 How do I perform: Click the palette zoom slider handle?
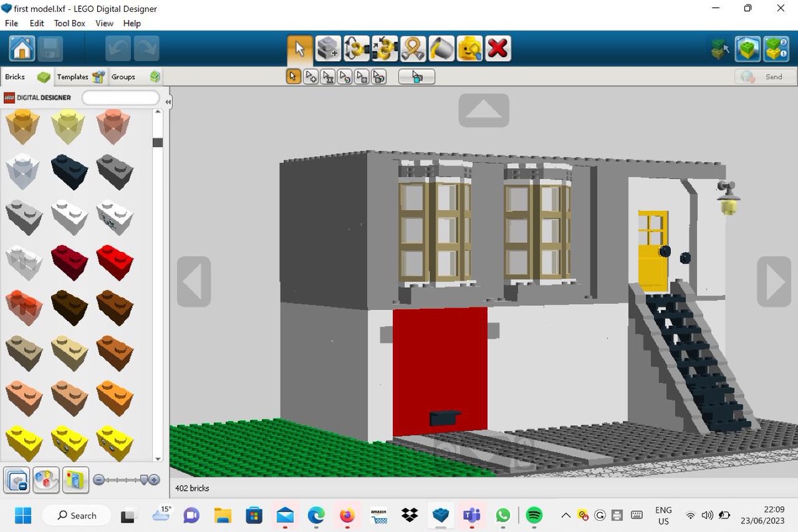pos(145,479)
